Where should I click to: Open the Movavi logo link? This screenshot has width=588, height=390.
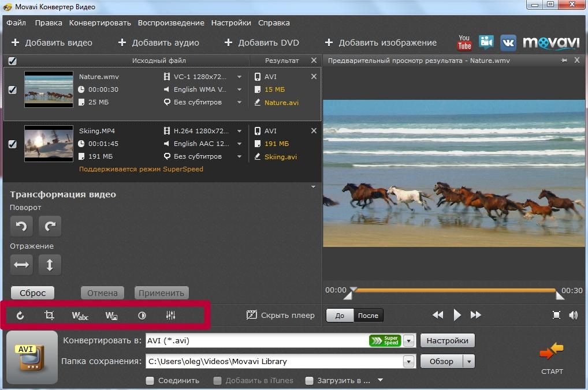(x=551, y=42)
